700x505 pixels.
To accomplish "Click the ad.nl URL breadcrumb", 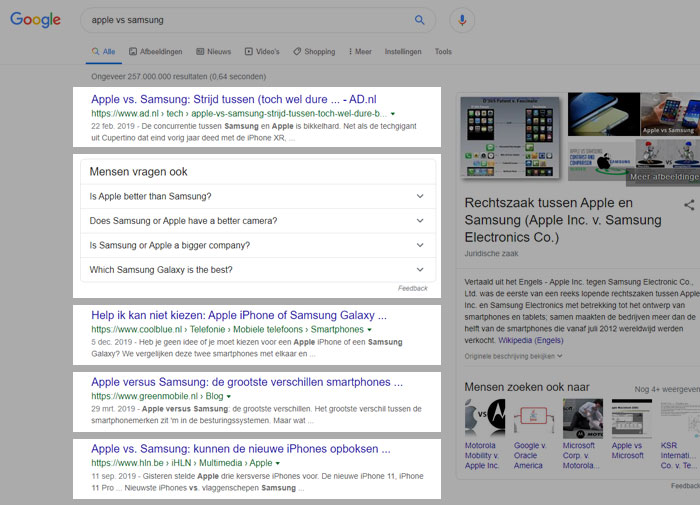I will tap(238, 113).
